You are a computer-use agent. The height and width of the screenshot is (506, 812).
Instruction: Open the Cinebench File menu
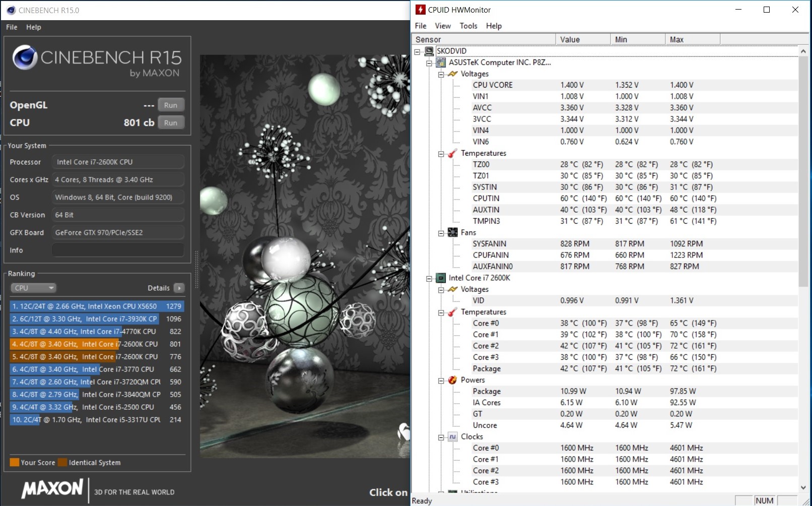click(12, 27)
